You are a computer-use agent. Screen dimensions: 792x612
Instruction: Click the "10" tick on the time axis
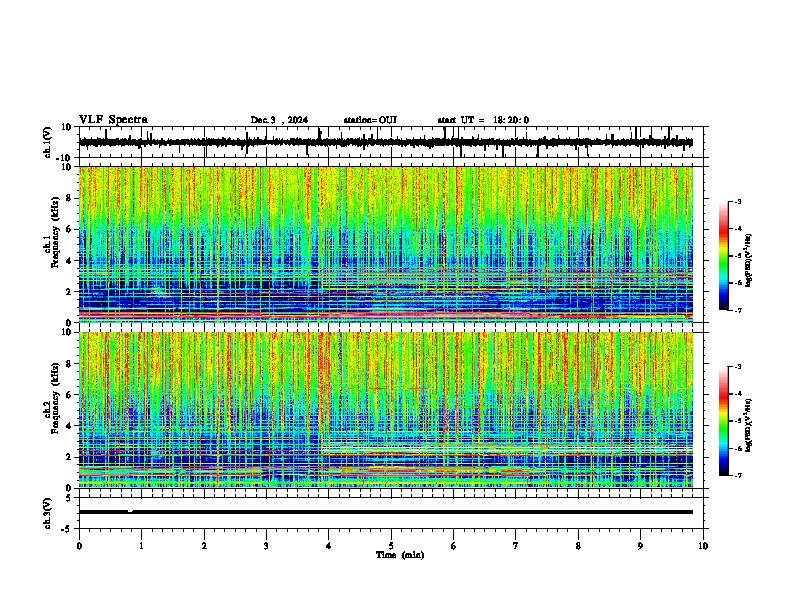coord(703,546)
